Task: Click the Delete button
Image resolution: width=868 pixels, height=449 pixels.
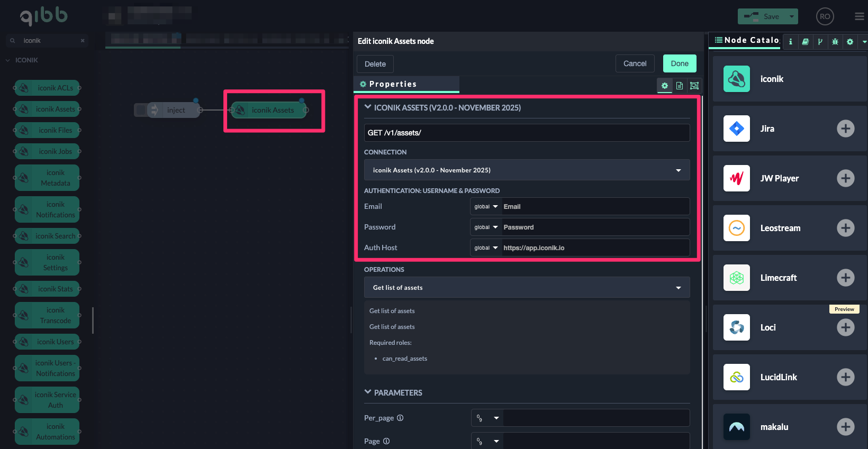Action: [375, 64]
